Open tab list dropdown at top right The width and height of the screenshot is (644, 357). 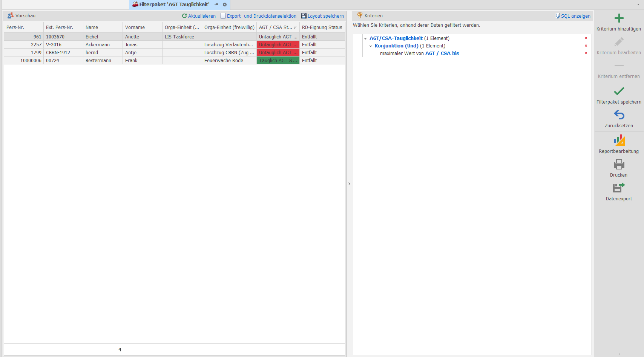(638, 5)
